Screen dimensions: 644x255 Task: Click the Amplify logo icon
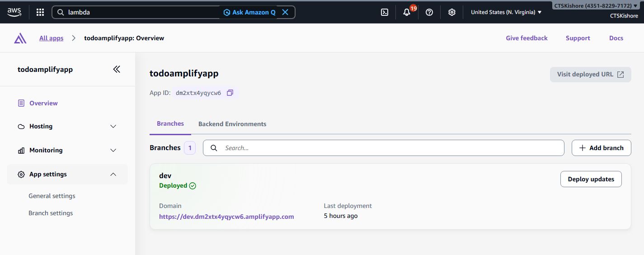[20, 38]
